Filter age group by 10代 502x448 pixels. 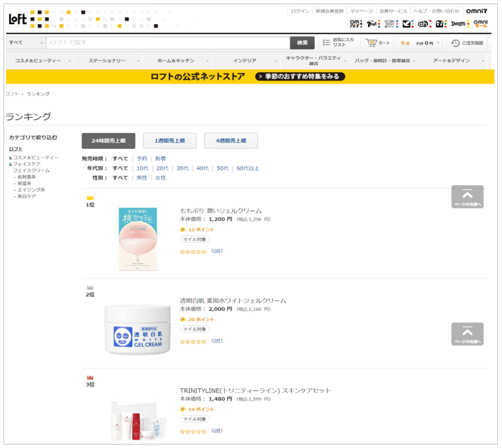pos(142,168)
